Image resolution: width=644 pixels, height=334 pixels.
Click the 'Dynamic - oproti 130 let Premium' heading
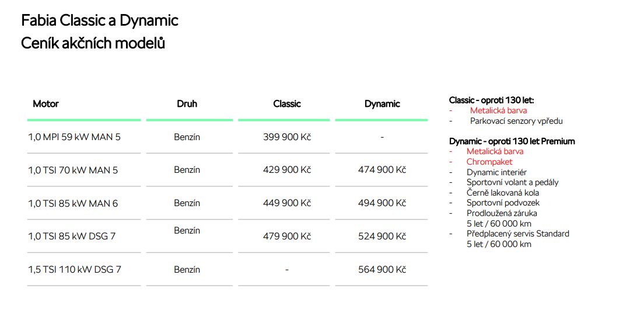click(x=512, y=141)
